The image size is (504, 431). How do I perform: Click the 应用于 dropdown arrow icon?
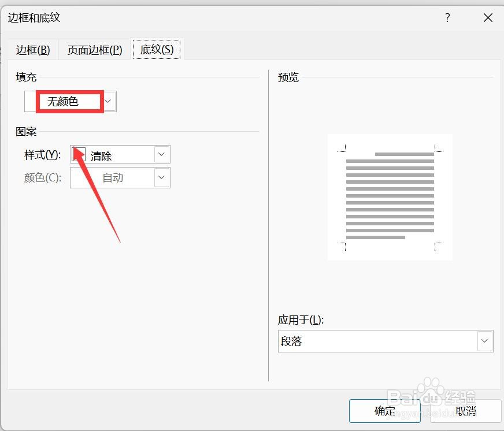pos(485,341)
